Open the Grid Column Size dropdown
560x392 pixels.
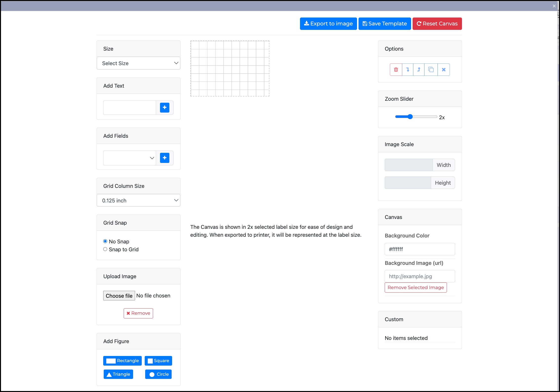pos(139,200)
